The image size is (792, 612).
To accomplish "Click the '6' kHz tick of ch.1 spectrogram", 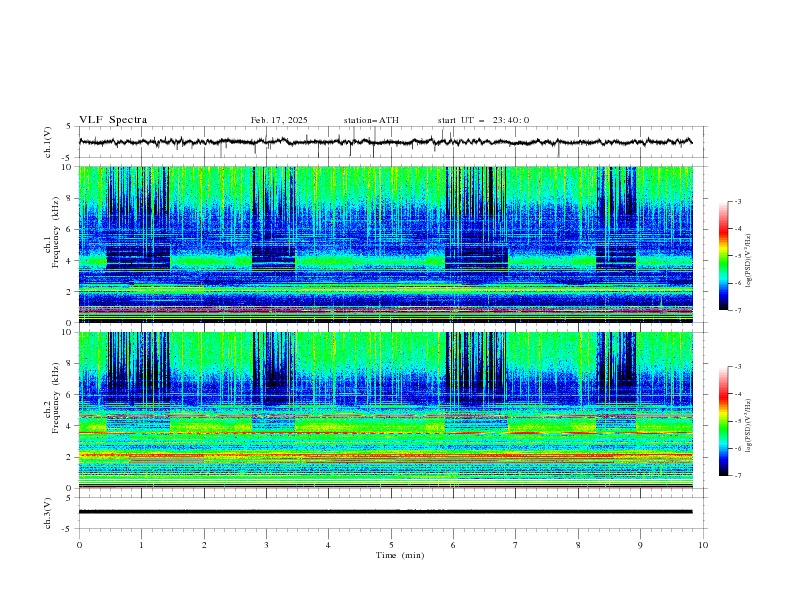I will pyautogui.click(x=71, y=229).
